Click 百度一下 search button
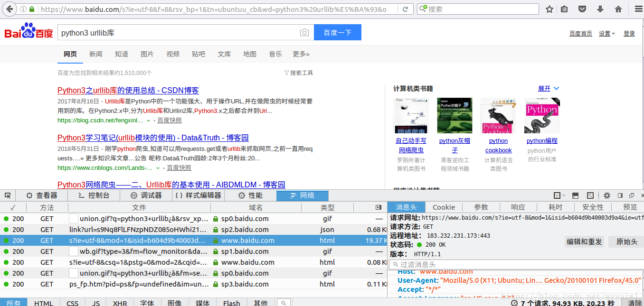Image resolution: width=644 pixels, height=306 pixels. pyautogui.click(x=338, y=32)
